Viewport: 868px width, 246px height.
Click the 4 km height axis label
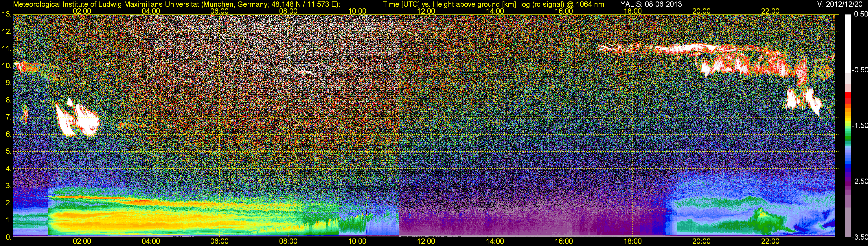click(x=8, y=168)
